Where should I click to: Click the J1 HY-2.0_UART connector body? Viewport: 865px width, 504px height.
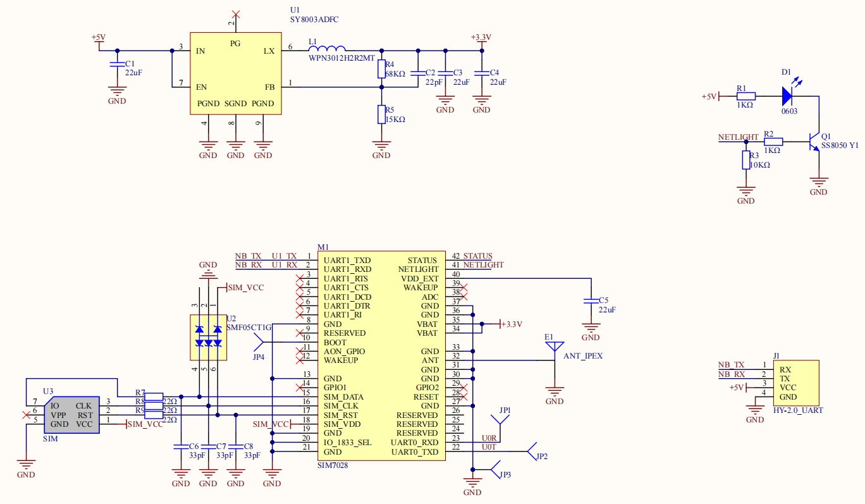coord(797,383)
